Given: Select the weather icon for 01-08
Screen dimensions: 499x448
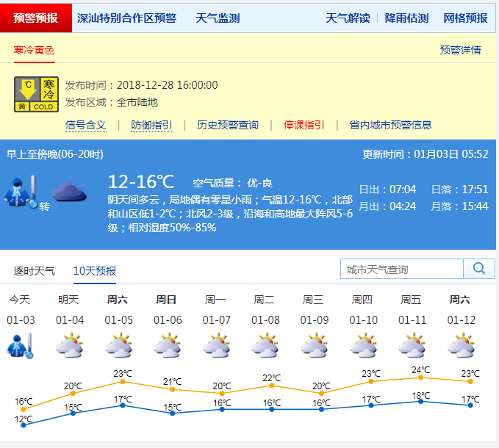Looking at the screenshot, I should point(265,346).
